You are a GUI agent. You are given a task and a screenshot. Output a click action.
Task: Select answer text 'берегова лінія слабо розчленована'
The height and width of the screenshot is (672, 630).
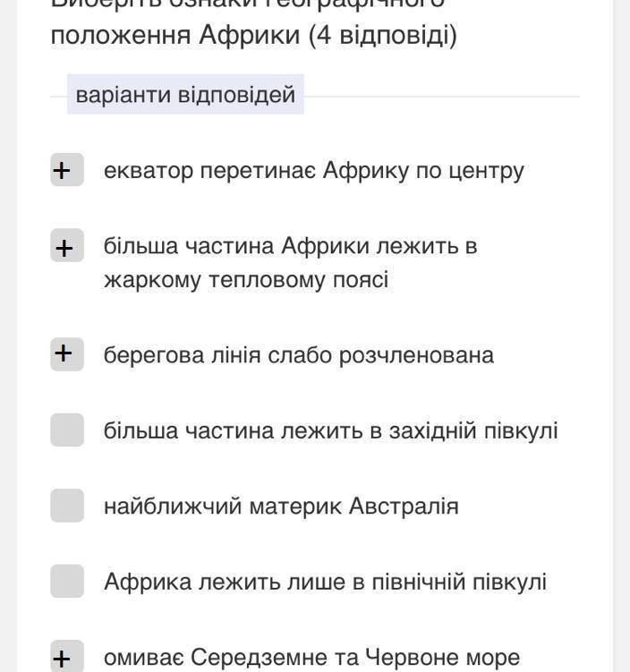coord(298,355)
